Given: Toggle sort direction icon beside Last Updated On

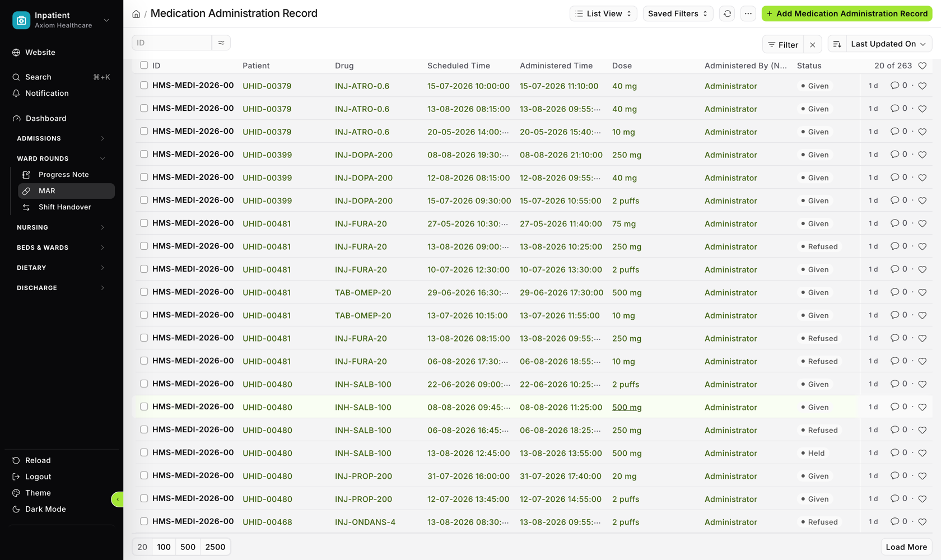Looking at the screenshot, I should [x=837, y=44].
